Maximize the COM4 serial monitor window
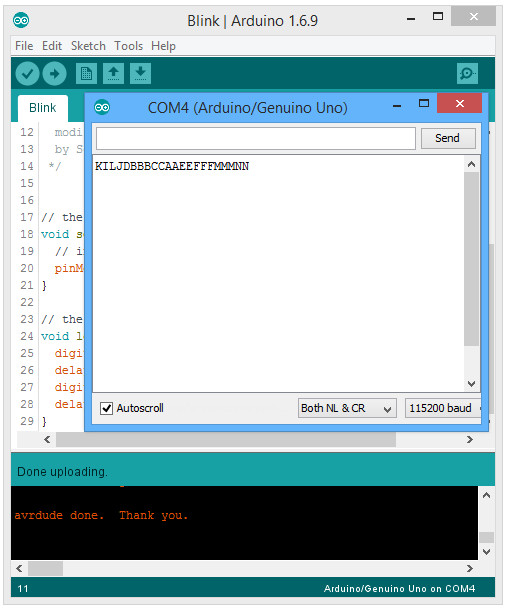Image resolution: width=509 pixels, height=612 pixels. pos(424,103)
